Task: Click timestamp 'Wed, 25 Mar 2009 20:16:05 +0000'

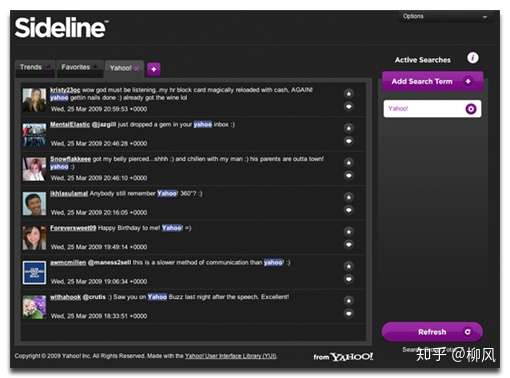Action: click(x=99, y=213)
